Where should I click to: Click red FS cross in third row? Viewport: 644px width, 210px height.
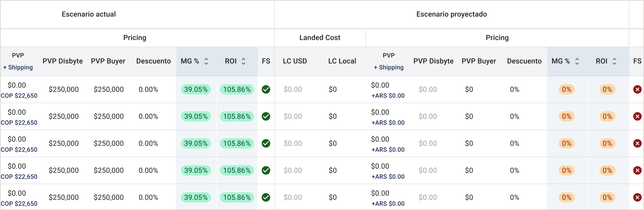pos(637,143)
